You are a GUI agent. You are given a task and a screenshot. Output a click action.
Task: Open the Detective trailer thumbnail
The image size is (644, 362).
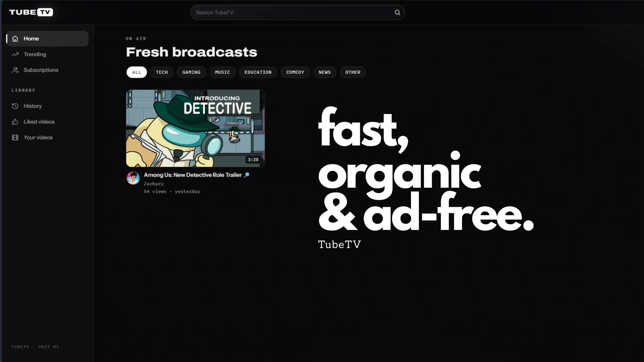pyautogui.click(x=195, y=128)
